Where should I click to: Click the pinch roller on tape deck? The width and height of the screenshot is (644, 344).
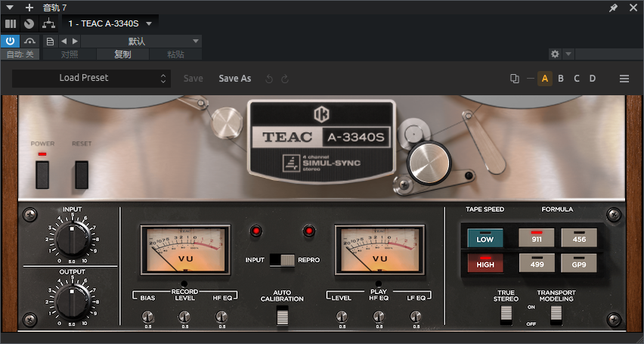coord(429,163)
